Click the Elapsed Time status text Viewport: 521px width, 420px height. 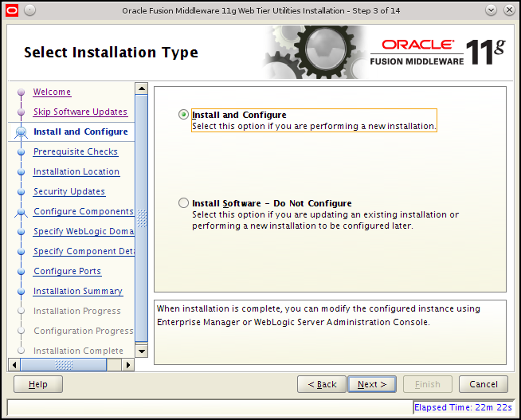[x=463, y=407]
